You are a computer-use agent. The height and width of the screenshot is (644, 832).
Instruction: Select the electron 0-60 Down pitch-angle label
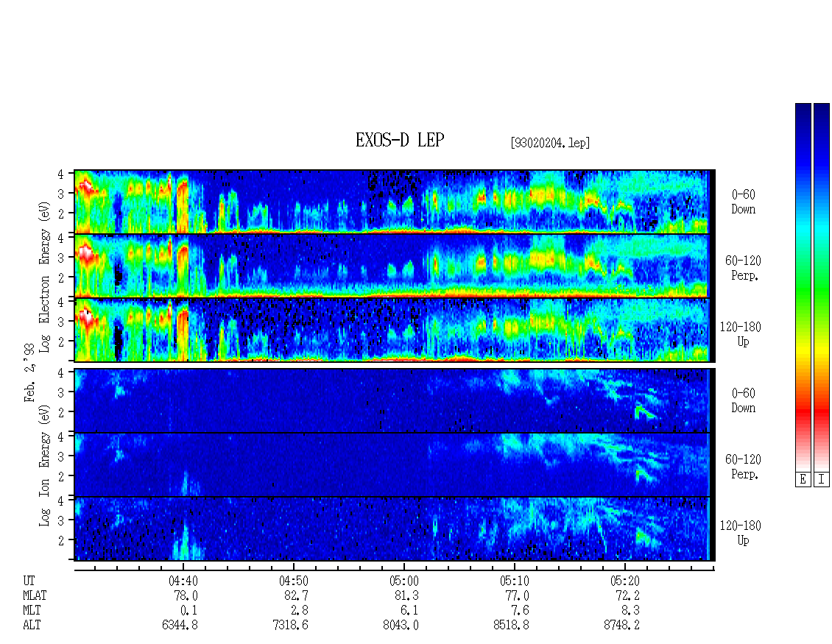click(743, 202)
